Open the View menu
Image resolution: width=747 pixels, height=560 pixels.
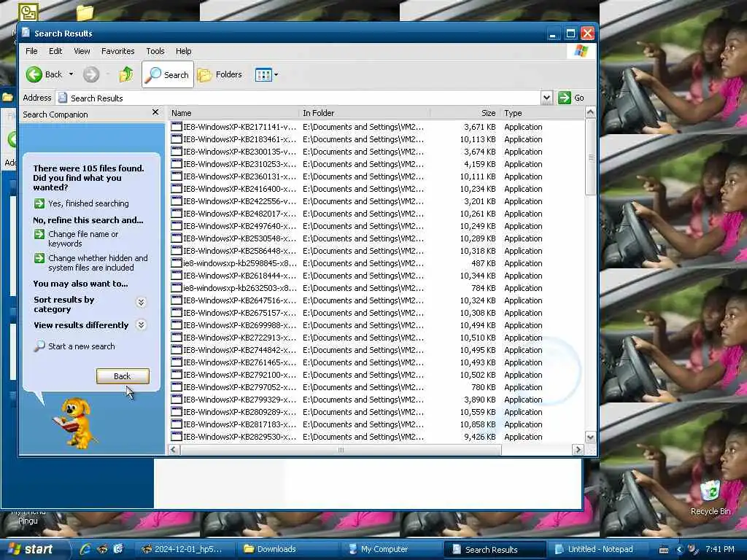click(x=82, y=51)
